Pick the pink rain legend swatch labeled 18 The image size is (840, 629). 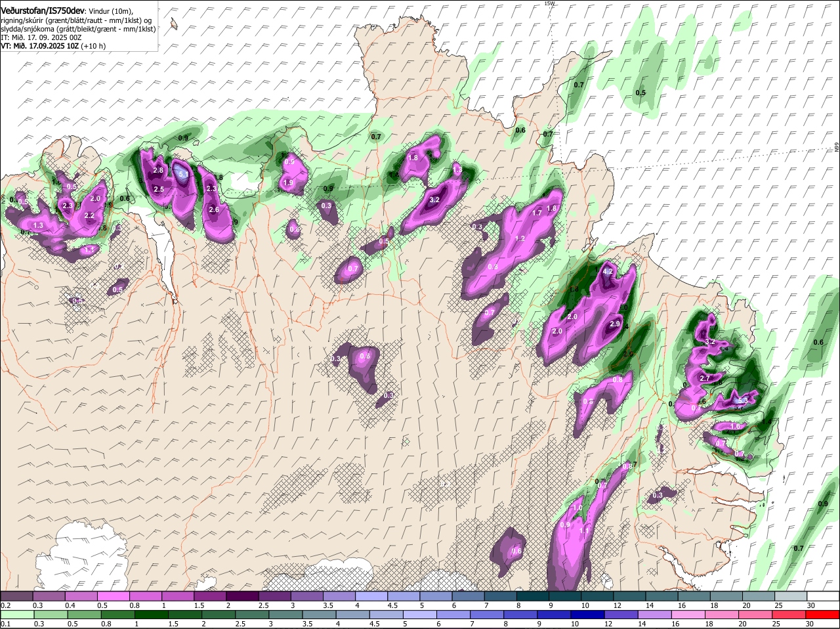tap(723, 615)
